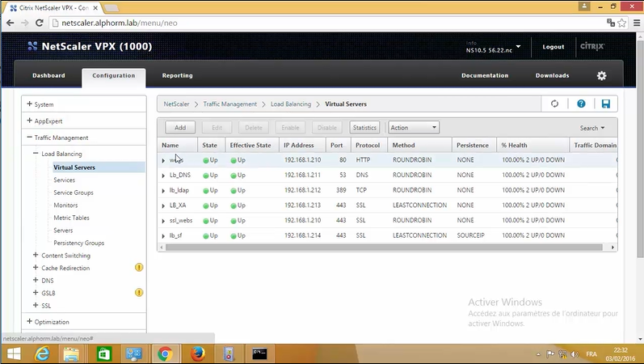Open Service Groups in the tree
Viewport: 644px width, 364px height.
coord(74,193)
